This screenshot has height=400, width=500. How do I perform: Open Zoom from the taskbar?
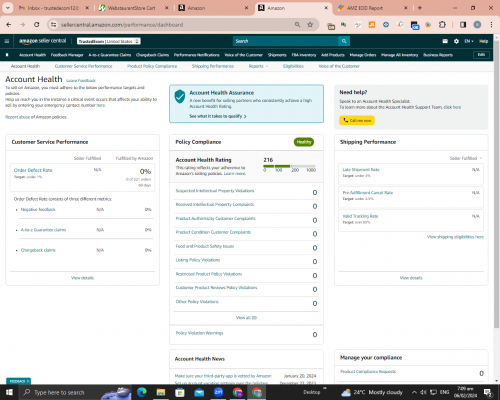pos(218,392)
